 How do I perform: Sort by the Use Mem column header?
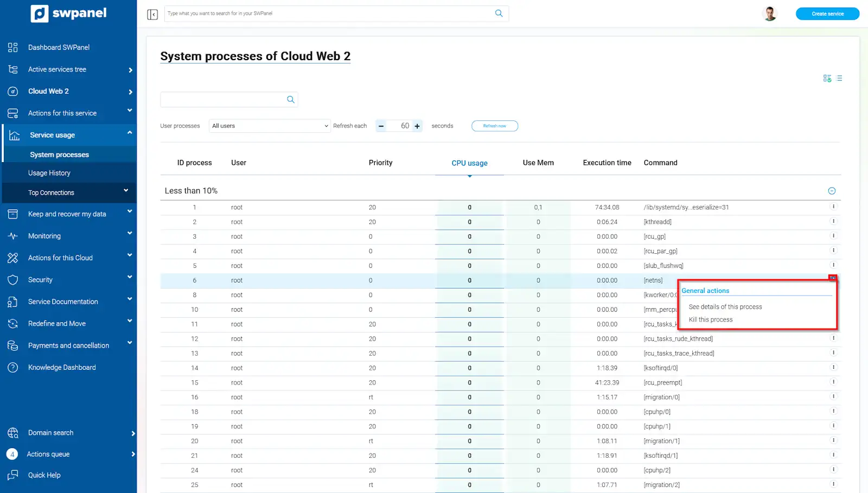(538, 163)
